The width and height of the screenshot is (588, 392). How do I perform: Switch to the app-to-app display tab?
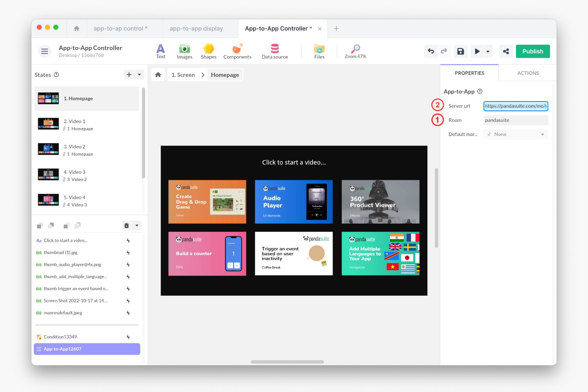point(196,28)
